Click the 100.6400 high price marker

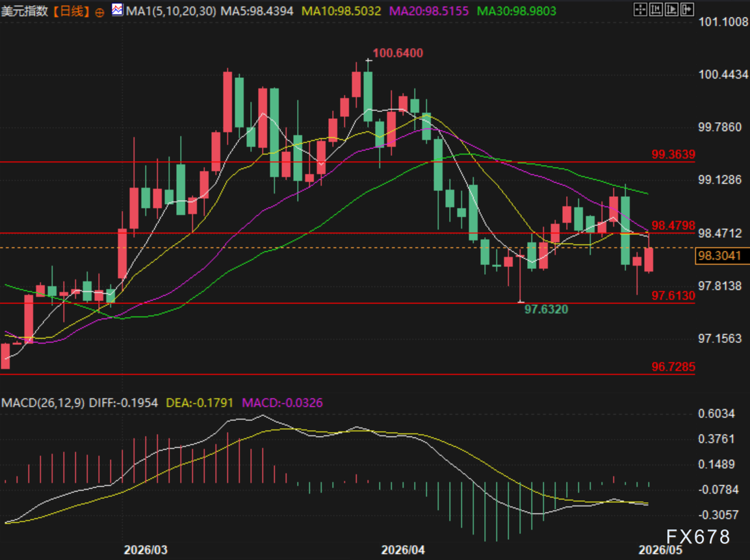coord(398,53)
